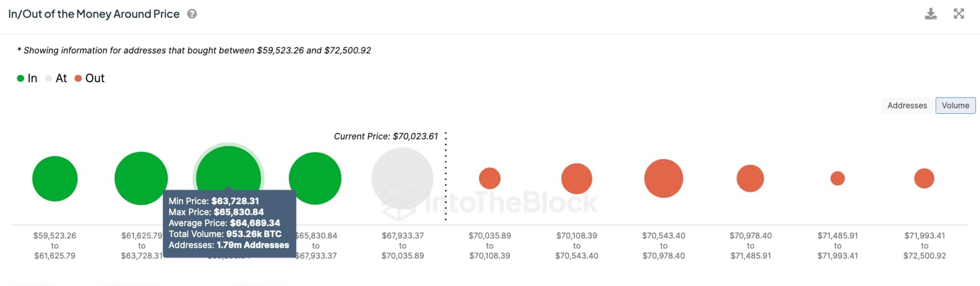This screenshot has width=980, height=286.
Task: Click the download chart icon
Action: (x=931, y=14)
